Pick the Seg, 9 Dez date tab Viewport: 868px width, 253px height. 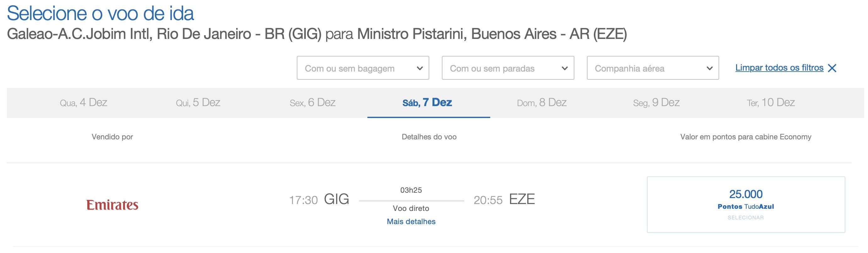(x=656, y=102)
